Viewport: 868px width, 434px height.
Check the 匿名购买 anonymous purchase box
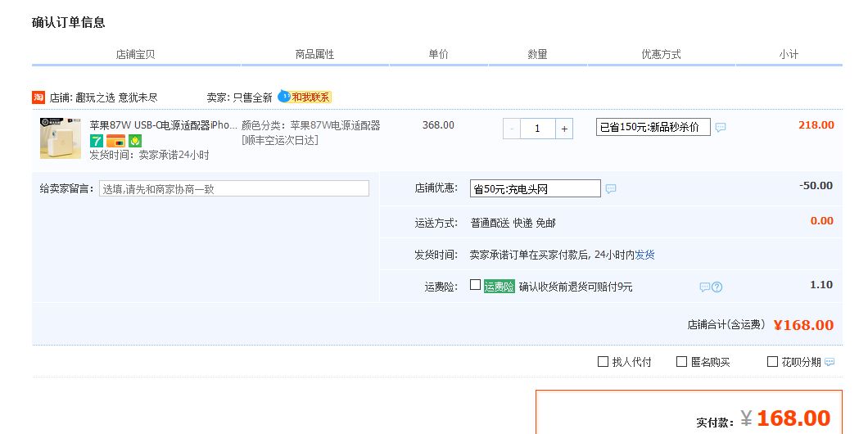click(x=682, y=361)
